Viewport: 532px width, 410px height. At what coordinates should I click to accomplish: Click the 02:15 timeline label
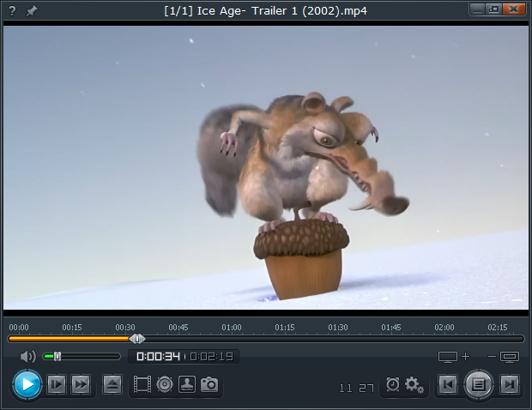(498, 328)
